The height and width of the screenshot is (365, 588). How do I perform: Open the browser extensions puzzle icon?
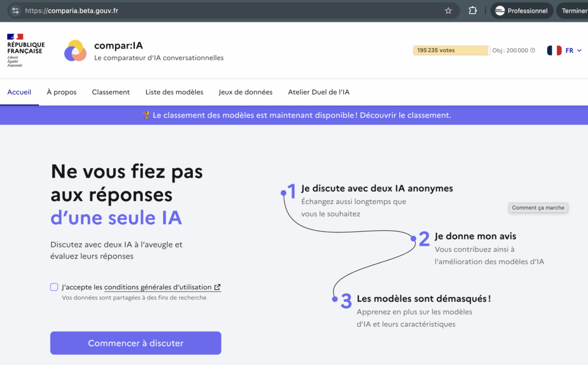point(473,10)
